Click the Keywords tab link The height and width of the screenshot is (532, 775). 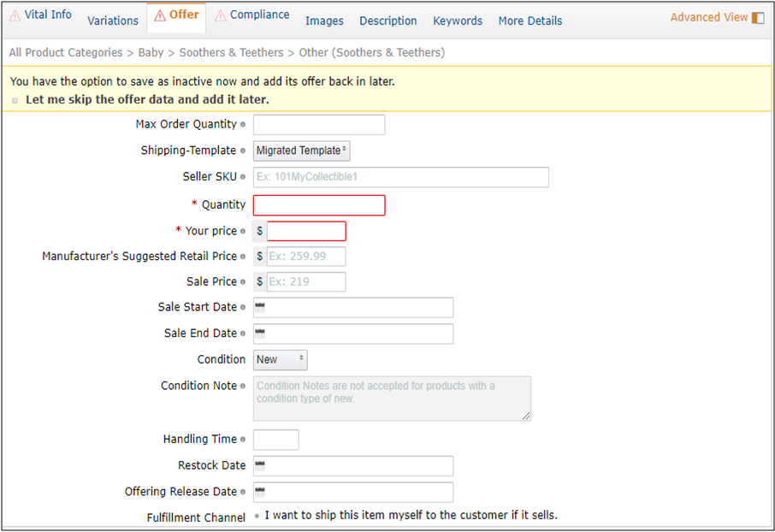pyautogui.click(x=458, y=21)
